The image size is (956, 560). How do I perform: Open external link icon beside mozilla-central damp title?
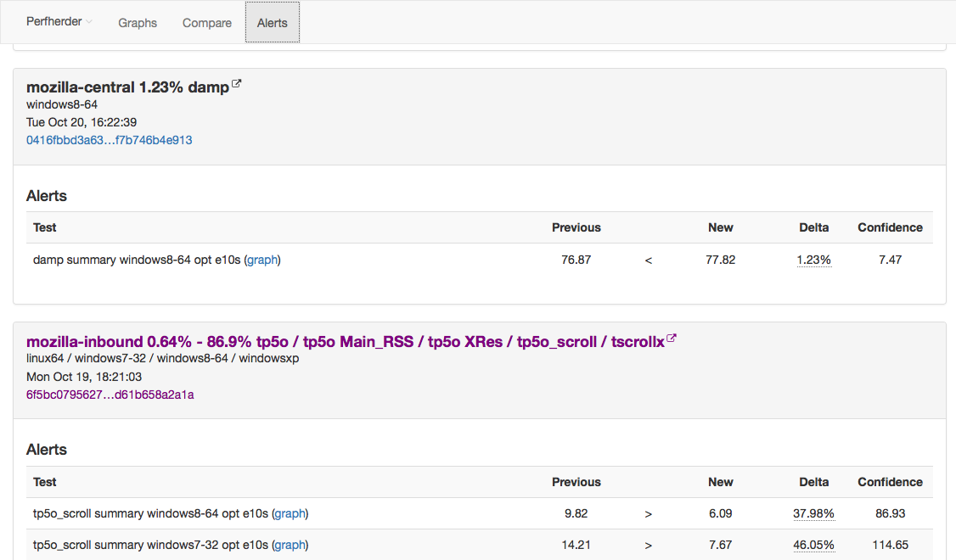[x=237, y=84]
